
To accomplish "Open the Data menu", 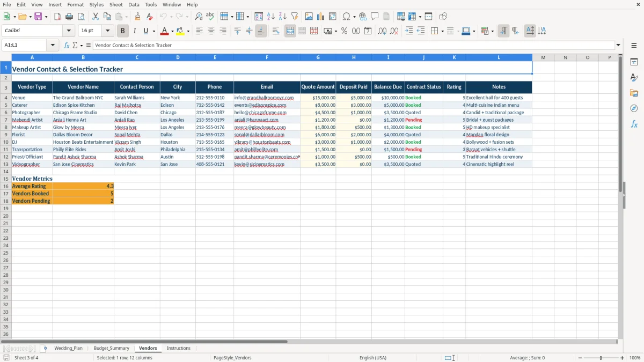I will pyautogui.click(x=134, y=4).
